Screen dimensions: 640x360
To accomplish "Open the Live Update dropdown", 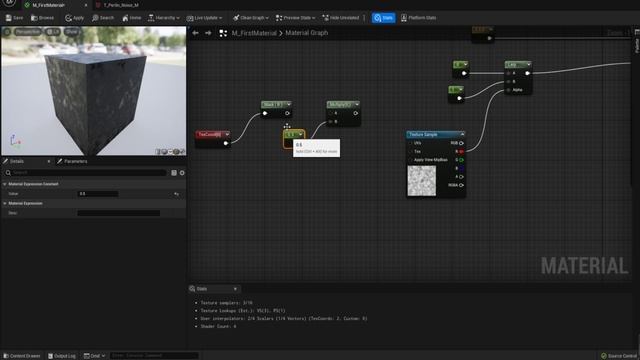I will coord(204,18).
